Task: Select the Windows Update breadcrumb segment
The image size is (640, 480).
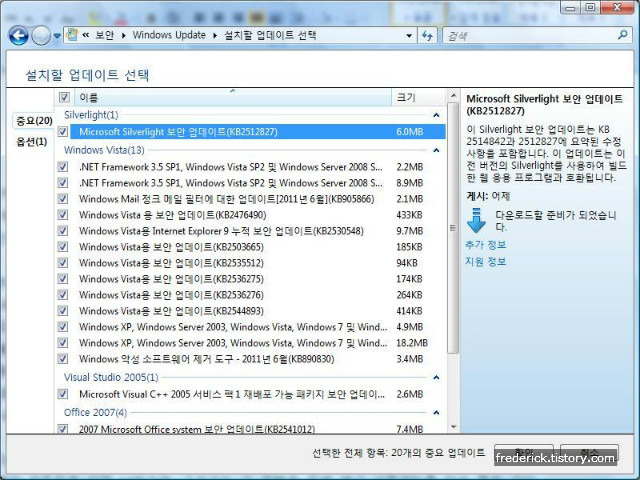Action: [x=169, y=35]
